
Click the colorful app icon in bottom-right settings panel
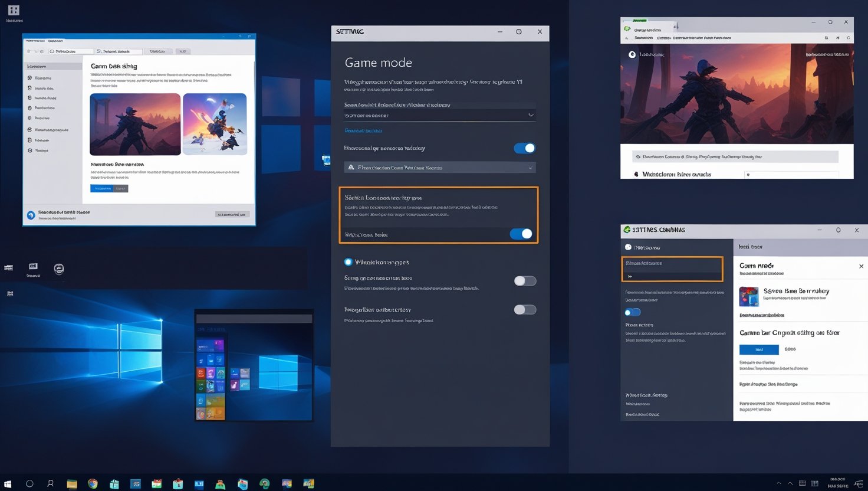pyautogui.click(x=749, y=296)
